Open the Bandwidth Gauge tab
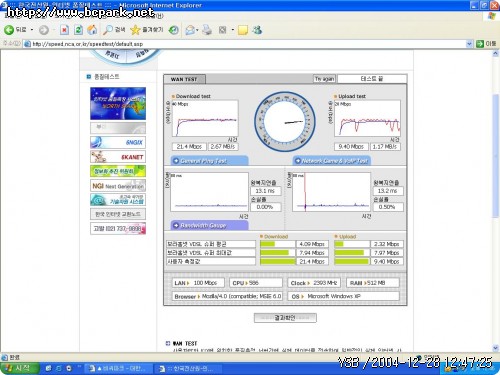This screenshot has height=375, width=500. [x=209, y=226]
